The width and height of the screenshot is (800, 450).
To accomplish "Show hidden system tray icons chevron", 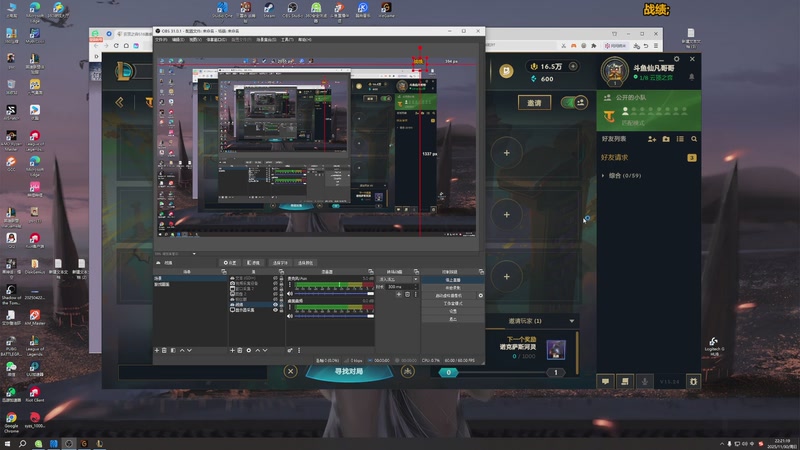I will [x=721, y=444].
